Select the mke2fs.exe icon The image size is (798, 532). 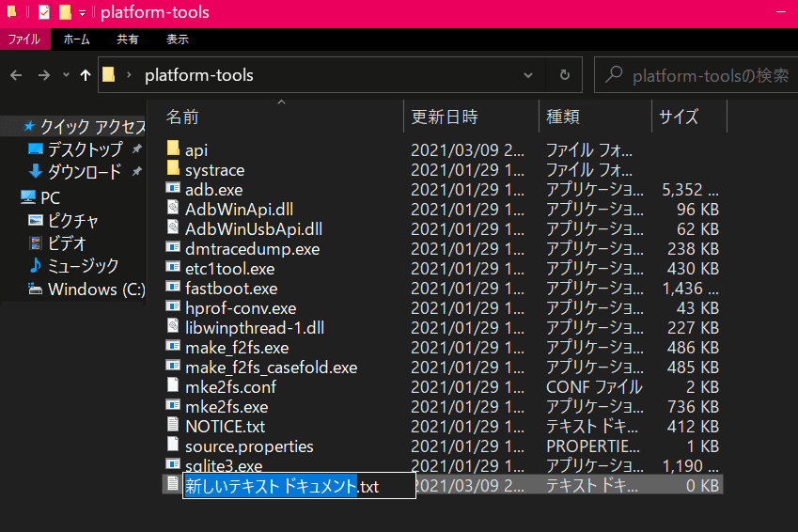(x=173, y=405)
